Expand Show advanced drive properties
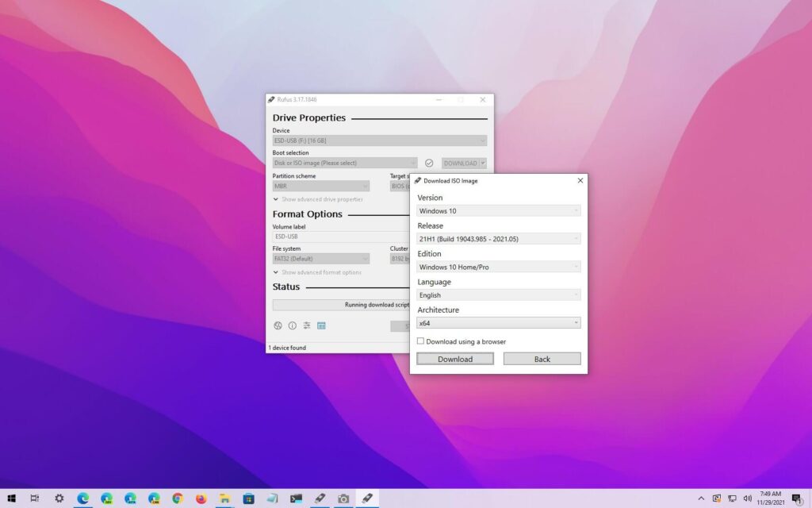This screenshot has height=508, width=812. click(318, 199)
